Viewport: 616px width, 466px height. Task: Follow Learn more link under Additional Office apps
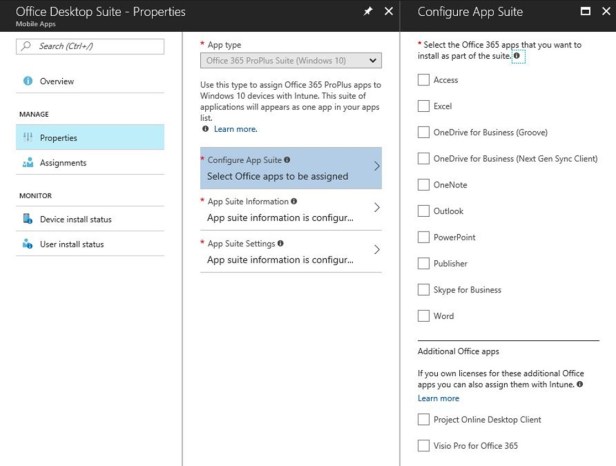point(438,398)
